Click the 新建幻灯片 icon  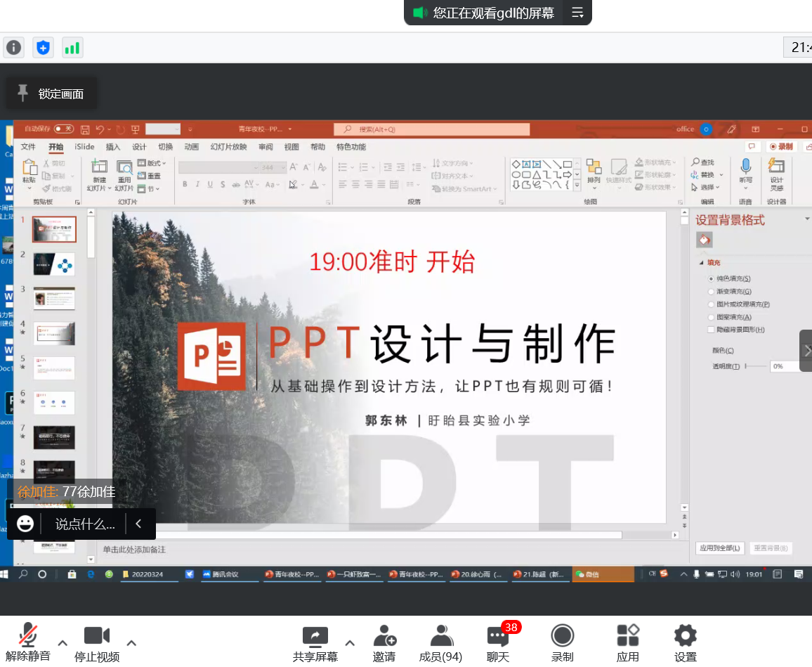coord(99,167)
